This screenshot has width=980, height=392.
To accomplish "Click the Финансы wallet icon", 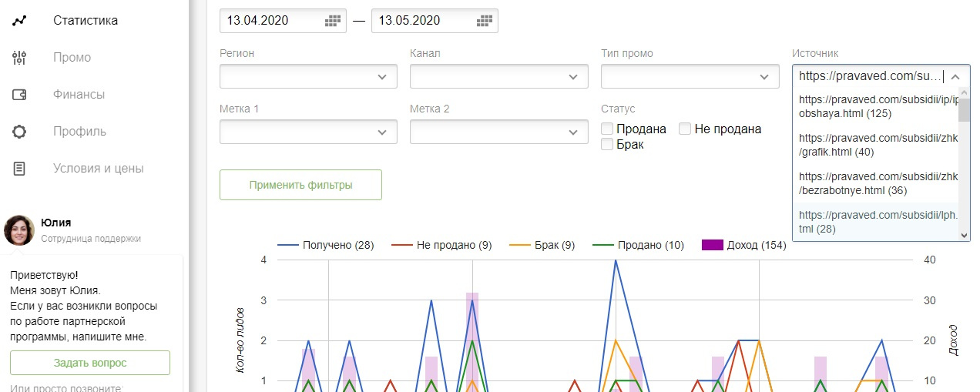I will [x=20, y=95].
